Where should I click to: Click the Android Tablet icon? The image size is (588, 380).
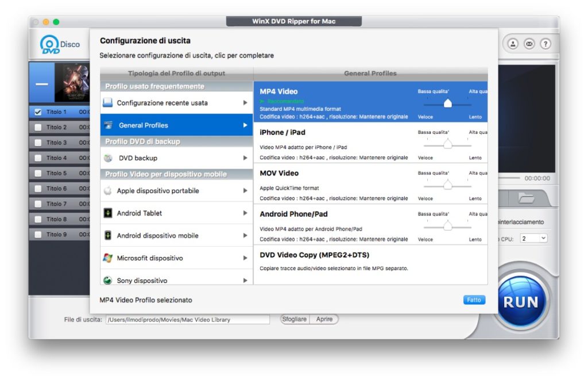107,213
